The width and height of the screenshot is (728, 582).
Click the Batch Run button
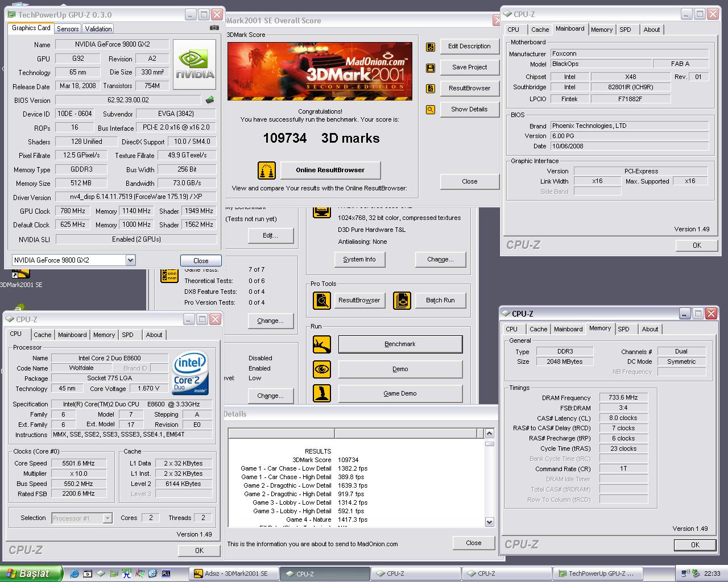[440, 301]
